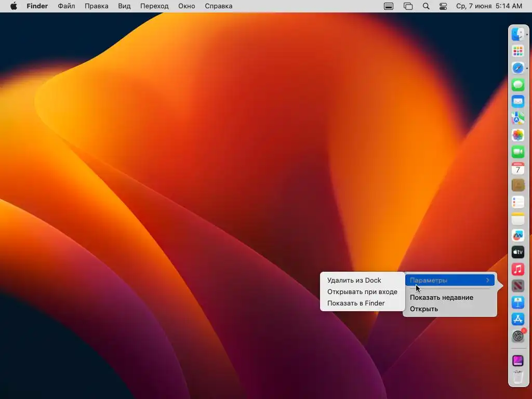Launch Maps from the Dock

[x=518, y=118]
